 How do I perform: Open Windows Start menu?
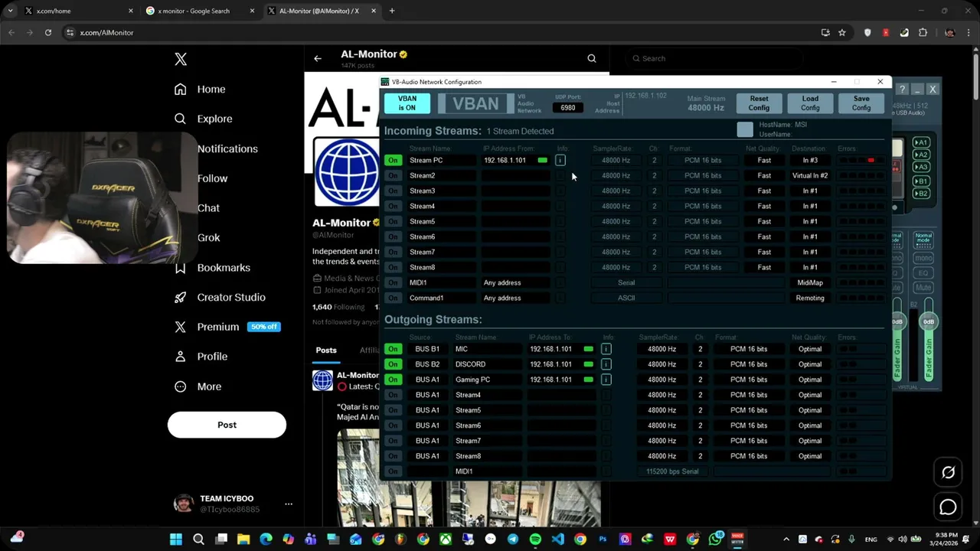click(x=176, y=540)
